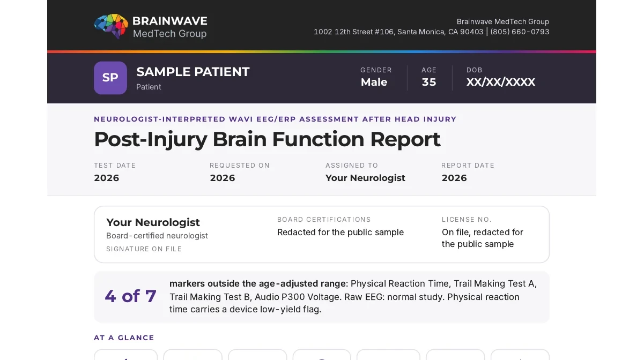Click the age value 35
This screenshot has width=644, height=360.
click(429, 82)
